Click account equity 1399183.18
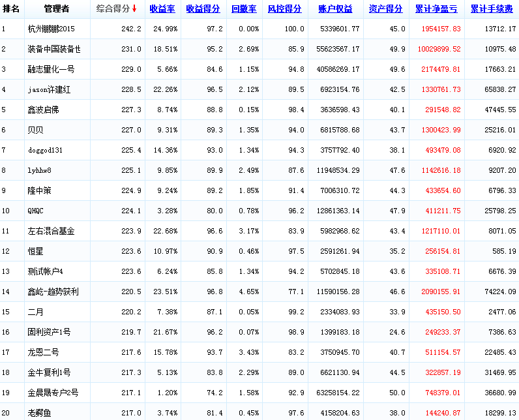Screen dimensions: 519x420 pyautogui.click(x=340, y=332)
